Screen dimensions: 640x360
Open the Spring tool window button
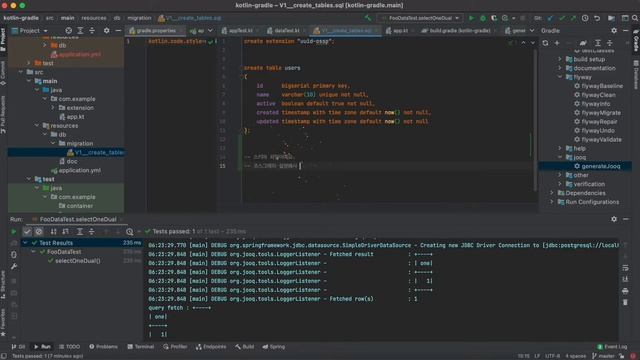point(273,347)
